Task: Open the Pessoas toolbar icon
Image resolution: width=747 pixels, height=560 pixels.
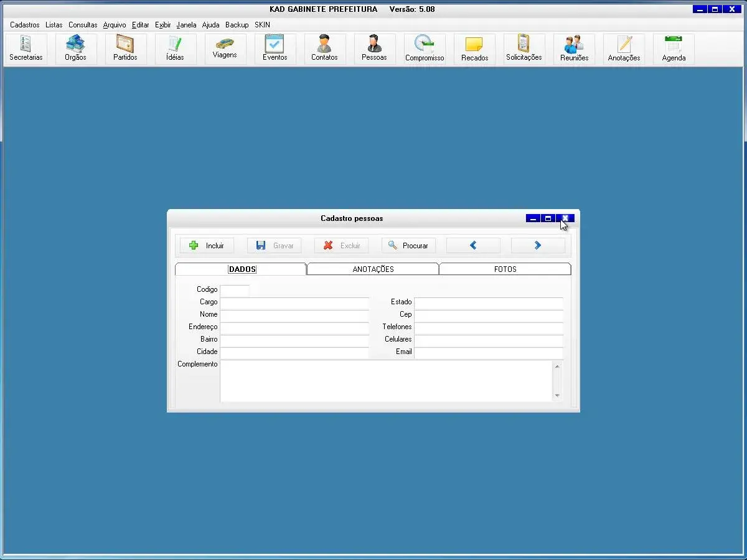Action: 375,49
